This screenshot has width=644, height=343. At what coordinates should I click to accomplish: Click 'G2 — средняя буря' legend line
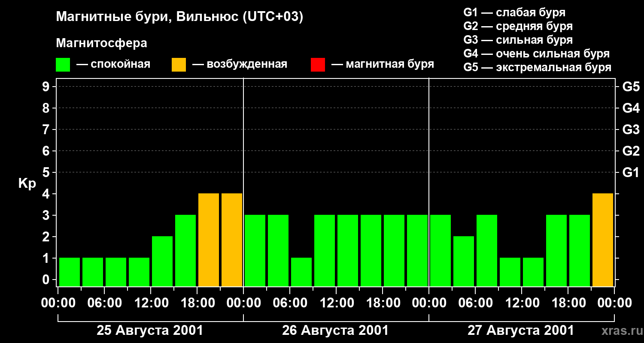pyautogui.click(x=518, y=26)
